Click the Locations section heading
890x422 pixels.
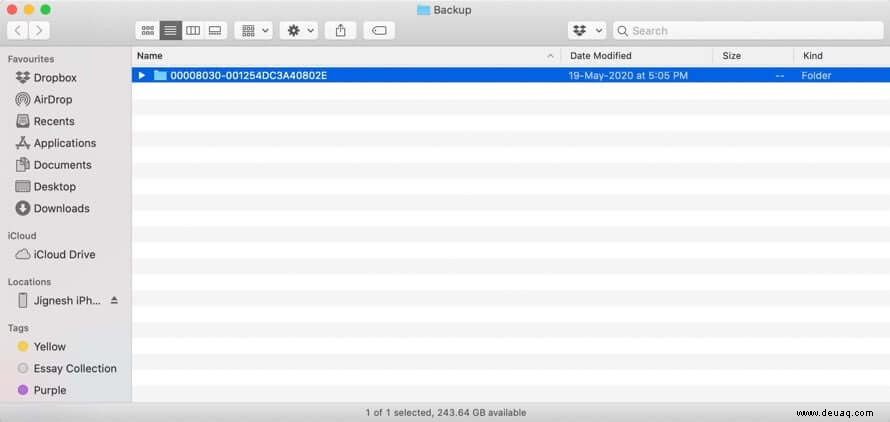click(30, 282)
